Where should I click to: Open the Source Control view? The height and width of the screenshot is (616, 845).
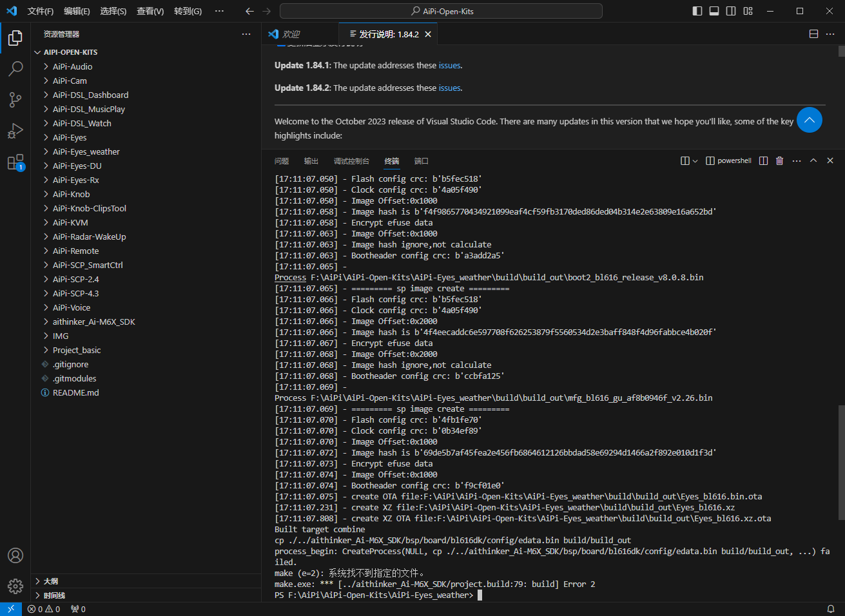click(15, 100)
